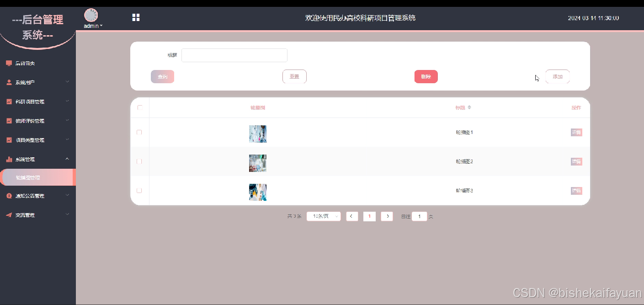This screenshot has width=644, height=305.
Task: Toggle the select-all checkbox in table header
Action: point(140,107)
